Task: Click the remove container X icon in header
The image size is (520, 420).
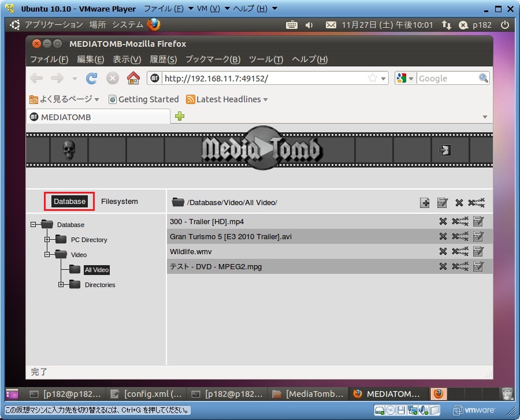Action: pos(459,203)
